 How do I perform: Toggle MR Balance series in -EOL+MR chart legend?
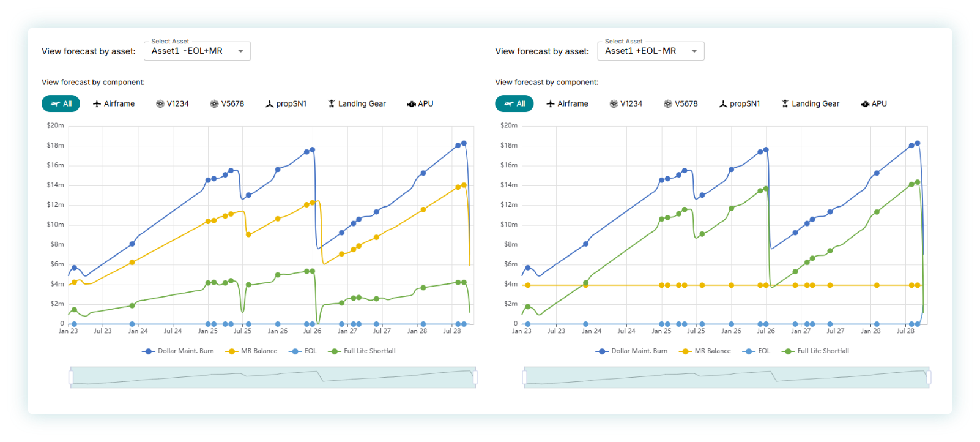(x=251, y=351)
